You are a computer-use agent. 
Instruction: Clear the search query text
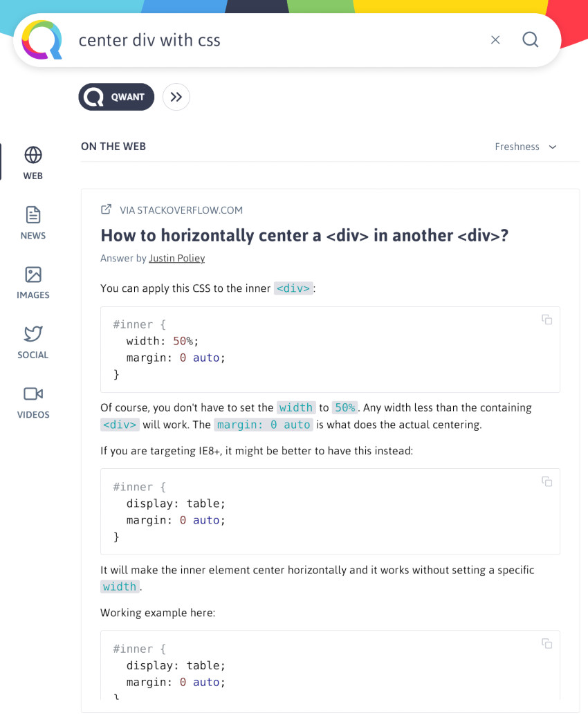pos(495,40)
